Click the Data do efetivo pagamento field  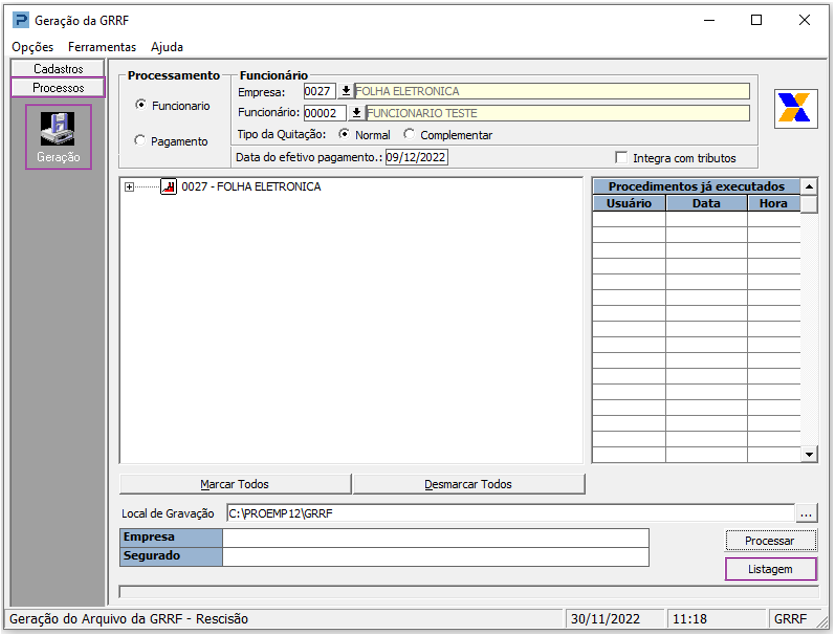pyautogui.click(x=416, y=157)
